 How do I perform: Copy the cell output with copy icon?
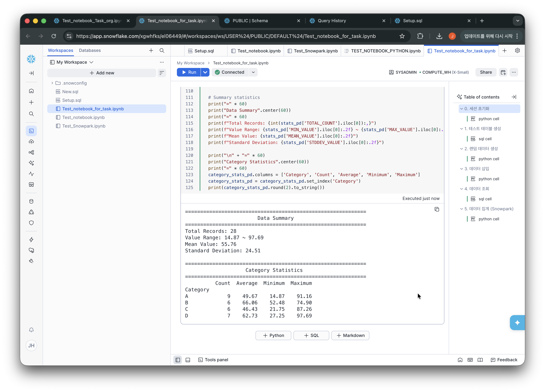tap(437, 209)
